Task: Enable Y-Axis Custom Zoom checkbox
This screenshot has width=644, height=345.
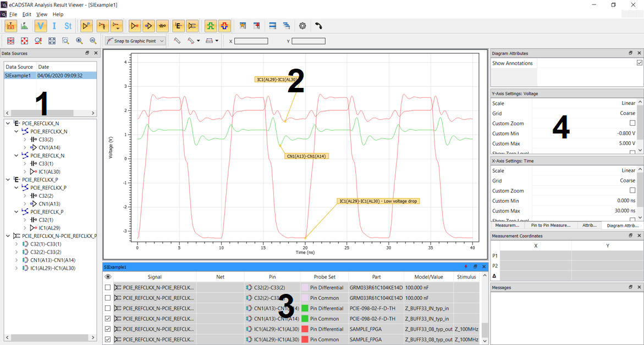Action: coord(632,123)
